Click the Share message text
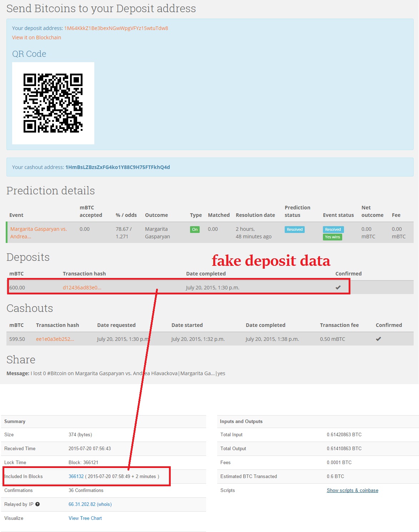Screen dimensions: 419x532 (x=116, y=373)
